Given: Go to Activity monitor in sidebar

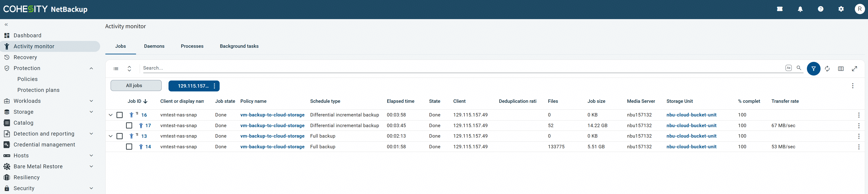Looking at the screenshot, I should pos(50,46).
